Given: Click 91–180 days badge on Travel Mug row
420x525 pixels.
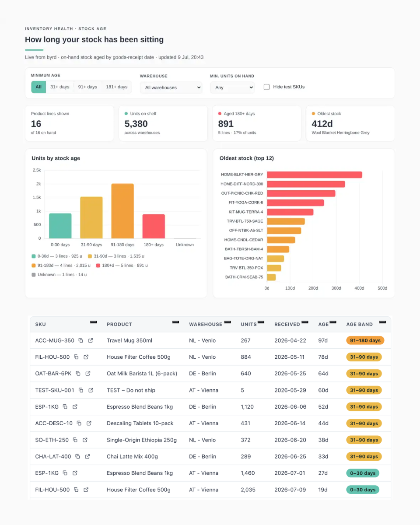Looking at the screenshot, I should pos(365,340).
